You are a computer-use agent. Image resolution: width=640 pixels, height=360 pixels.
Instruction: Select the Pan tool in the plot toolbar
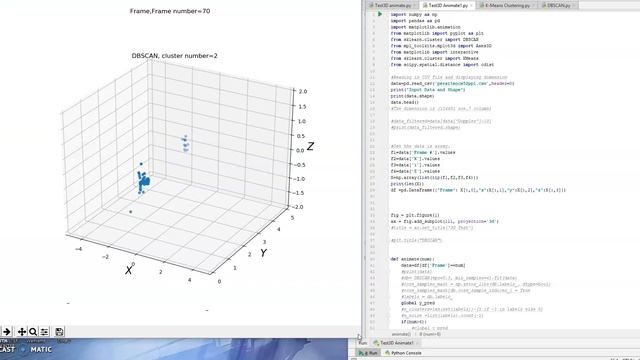(x=22, y=332)
